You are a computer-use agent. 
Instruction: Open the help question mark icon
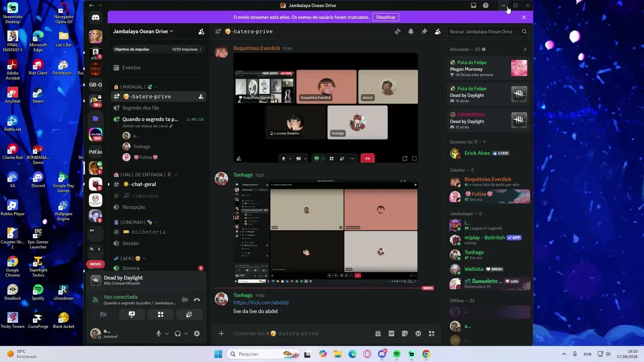(486, 6)
